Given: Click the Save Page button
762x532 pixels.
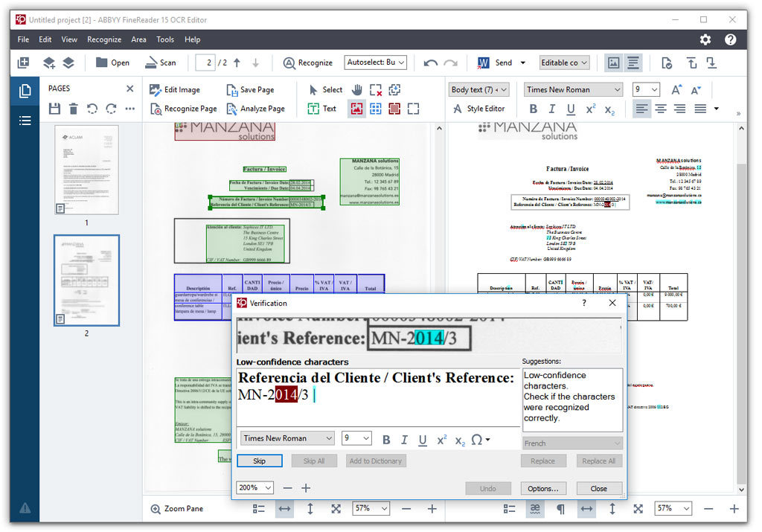Looking at the screenshot, I should click(x=250, y=90).
